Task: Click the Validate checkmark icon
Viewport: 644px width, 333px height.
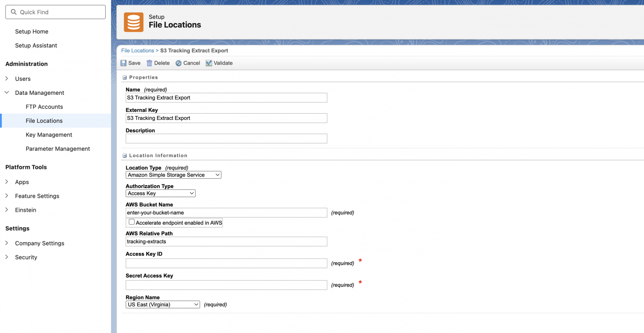Action: pos(209,63)
